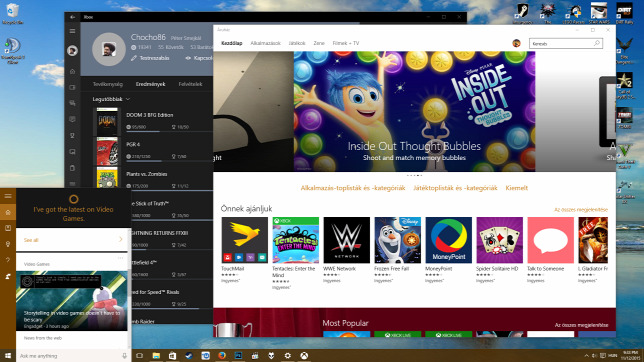The width and height of the screenshot is (644, 362).
Task: Open the STAR WARS desktop shortcut
Action: coord(599,13)
